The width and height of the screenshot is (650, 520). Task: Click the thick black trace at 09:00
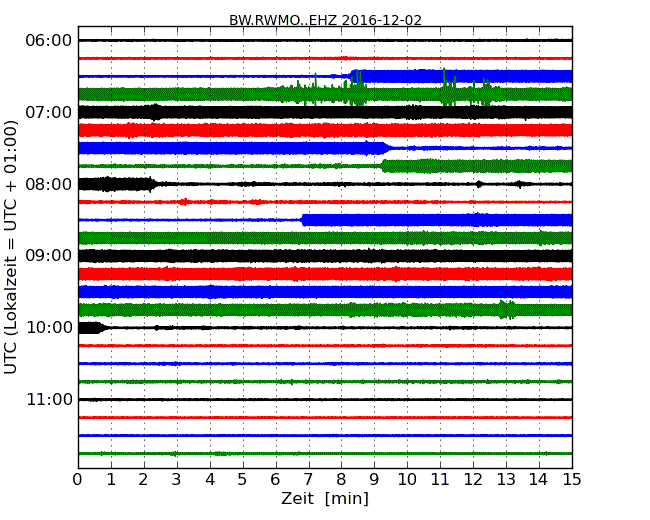(325, 256)
